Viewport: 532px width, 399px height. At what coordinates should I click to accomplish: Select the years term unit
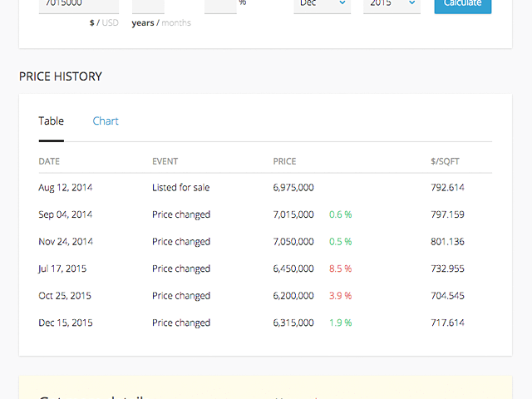point(143,23)
